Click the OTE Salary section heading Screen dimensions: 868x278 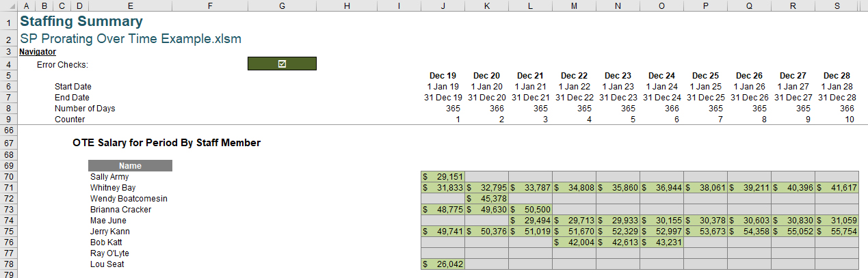point(166,143)
